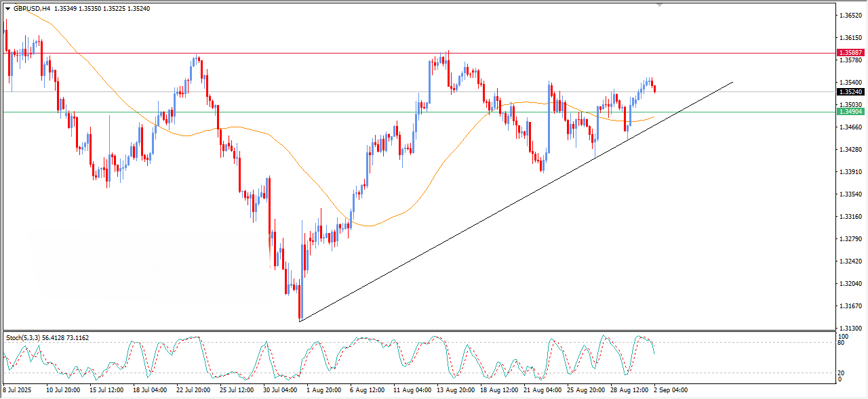
Task: Click the 1.32040 price scale value
Action: click(850, 283)
